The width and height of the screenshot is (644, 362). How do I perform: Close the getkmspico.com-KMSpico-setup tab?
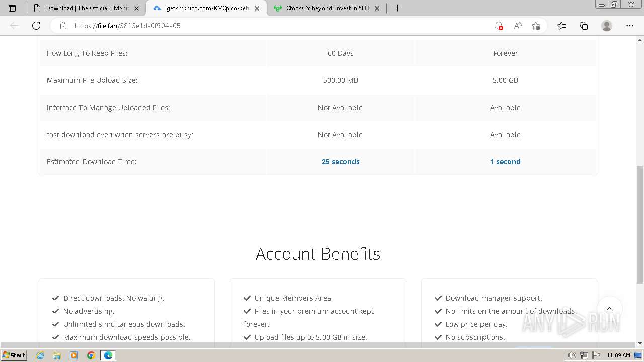point(257,8)
